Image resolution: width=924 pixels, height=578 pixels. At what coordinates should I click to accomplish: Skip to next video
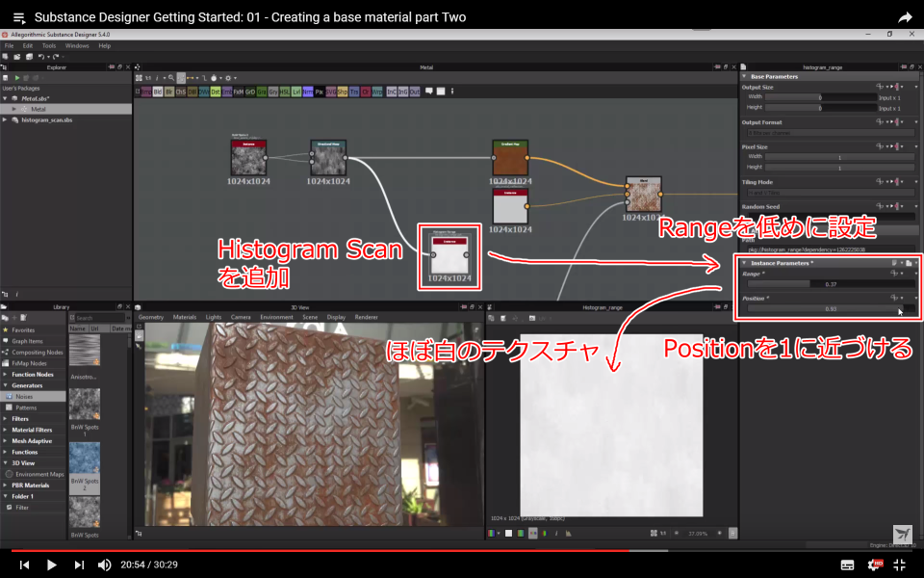click(79, 565)
